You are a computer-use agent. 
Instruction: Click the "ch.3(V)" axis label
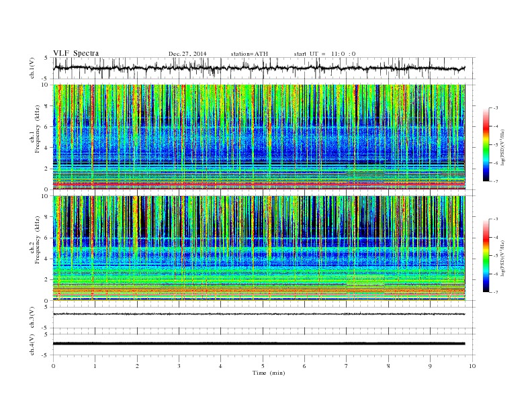point(32,318)
